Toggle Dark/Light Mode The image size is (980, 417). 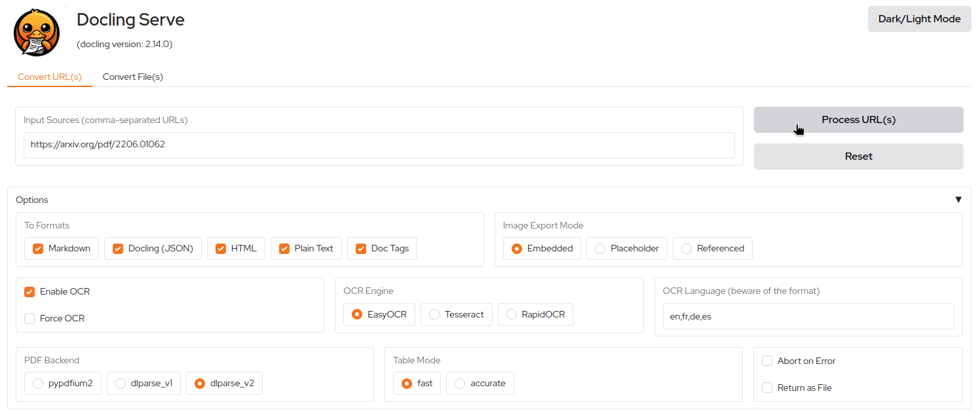[919, 18]
